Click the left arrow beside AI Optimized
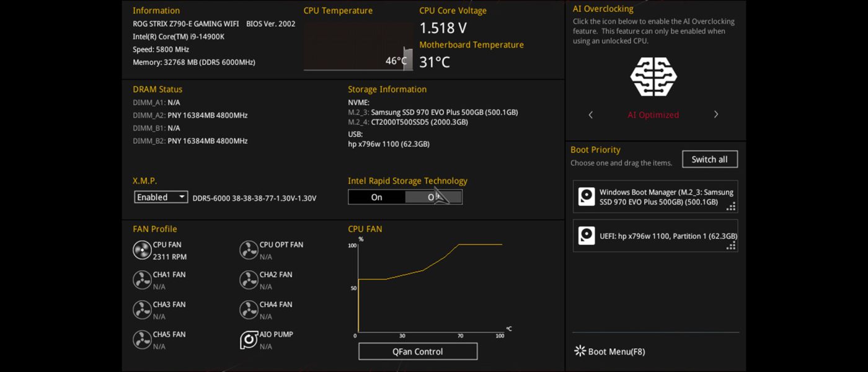 click(x=591, y=115)
